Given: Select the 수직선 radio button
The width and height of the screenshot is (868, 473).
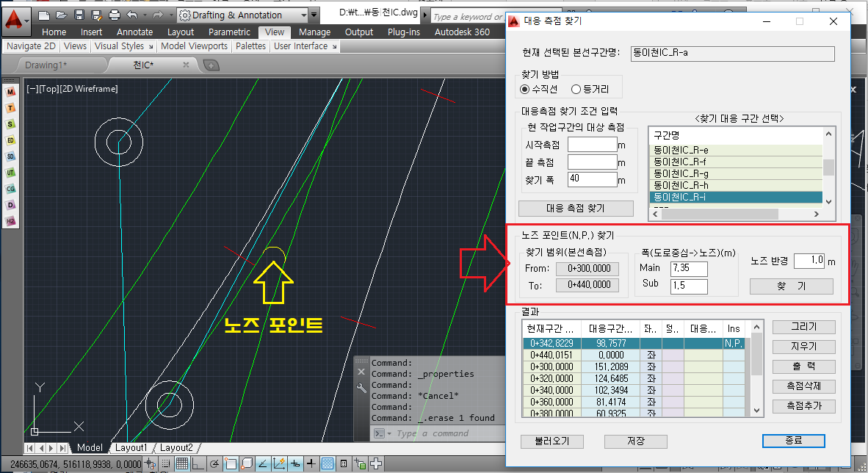Looking at the screenshot, I should tap(524, 90).
